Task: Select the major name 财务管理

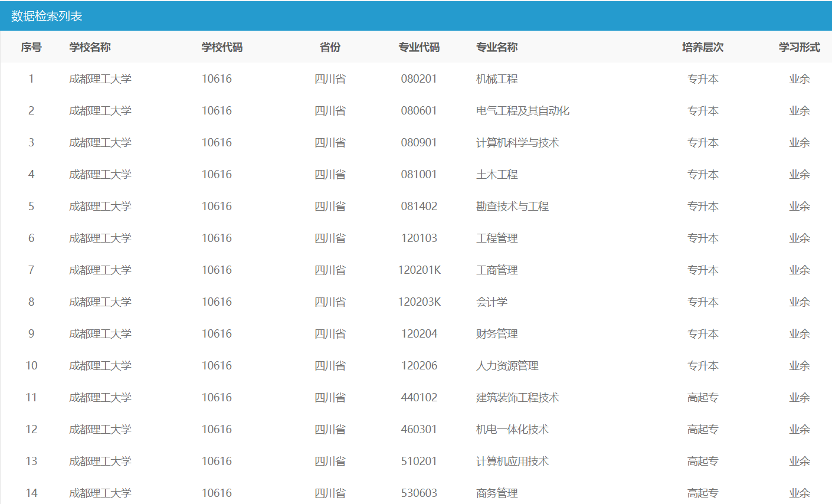Action: point(497,334)
